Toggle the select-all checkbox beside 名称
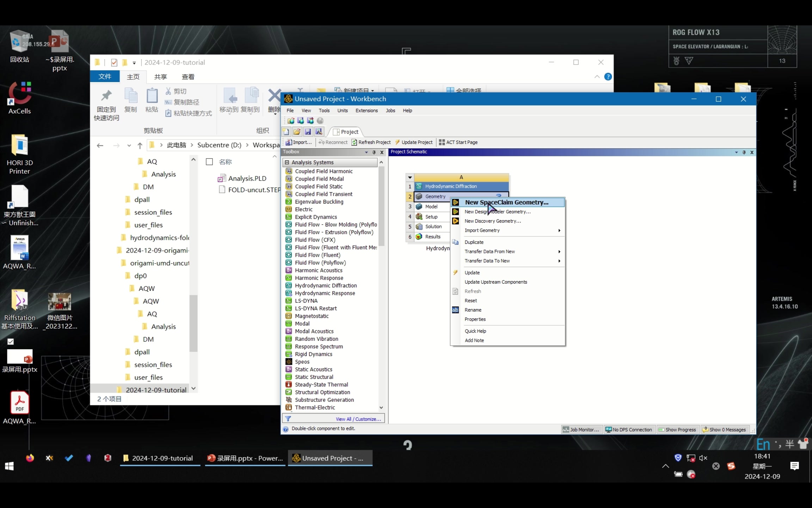812x508 pixels. coord(209,162)
